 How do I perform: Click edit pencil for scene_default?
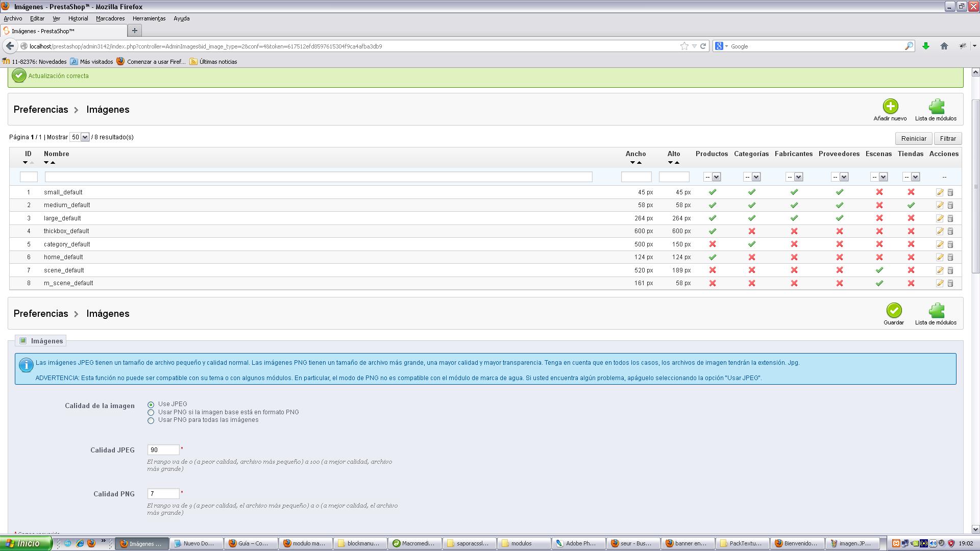940,270
